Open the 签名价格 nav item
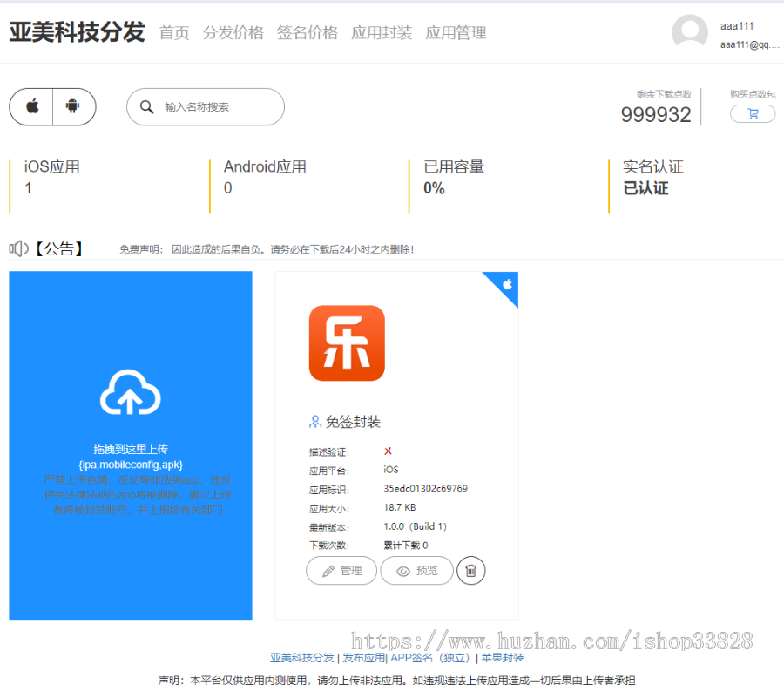This screenshot has height=685, width=784. [307, 33]
